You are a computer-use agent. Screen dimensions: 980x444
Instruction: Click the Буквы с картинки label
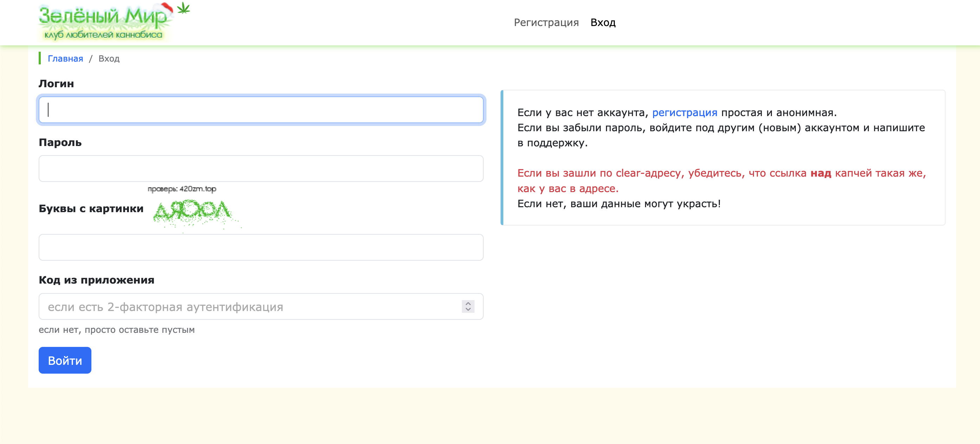(x=91, y=208)
